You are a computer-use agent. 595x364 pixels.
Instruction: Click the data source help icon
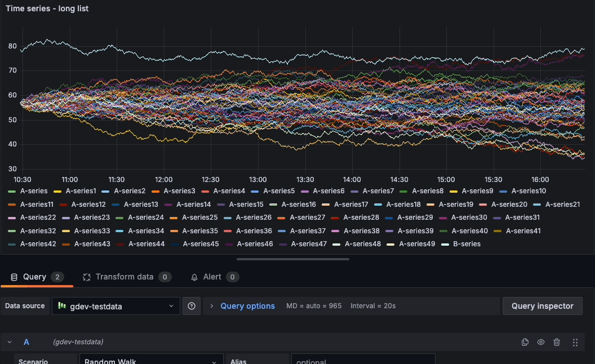pos(192,306)
